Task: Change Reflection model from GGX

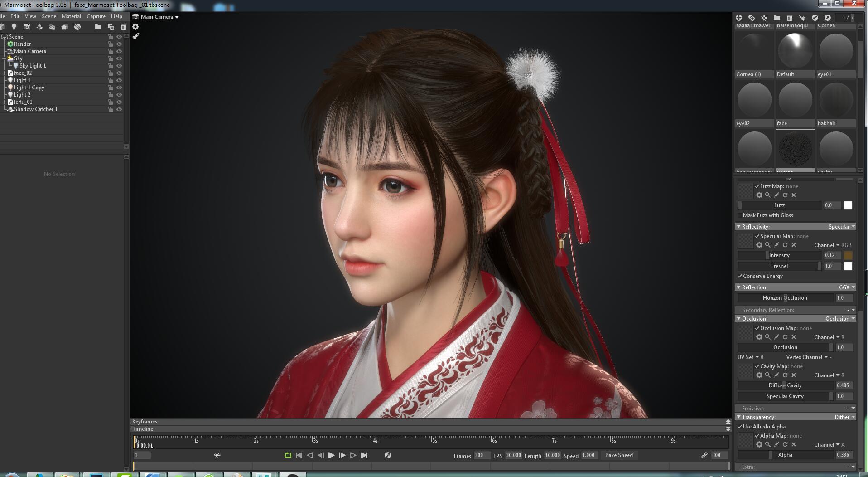Action: click(x=847, y=287)
